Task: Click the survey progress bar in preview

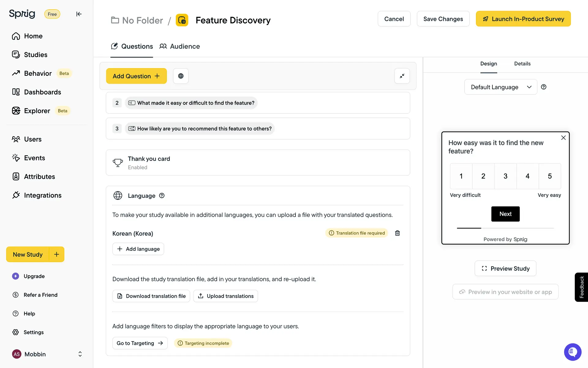Action: [x=505, y=228]
